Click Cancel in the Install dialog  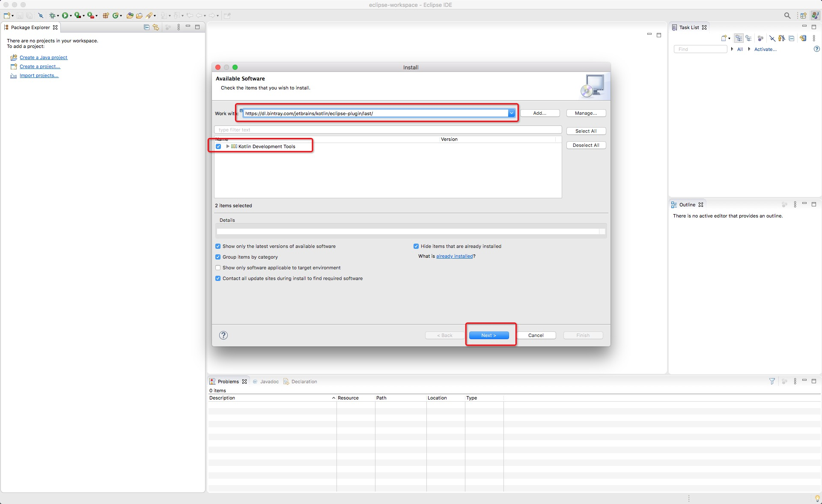tap(536, 335)
